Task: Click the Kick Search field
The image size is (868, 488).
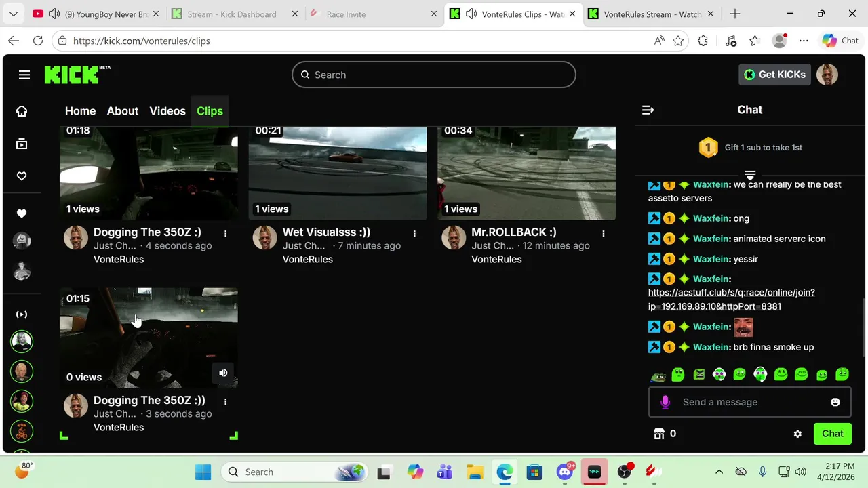Action: [x=434, y=75]
